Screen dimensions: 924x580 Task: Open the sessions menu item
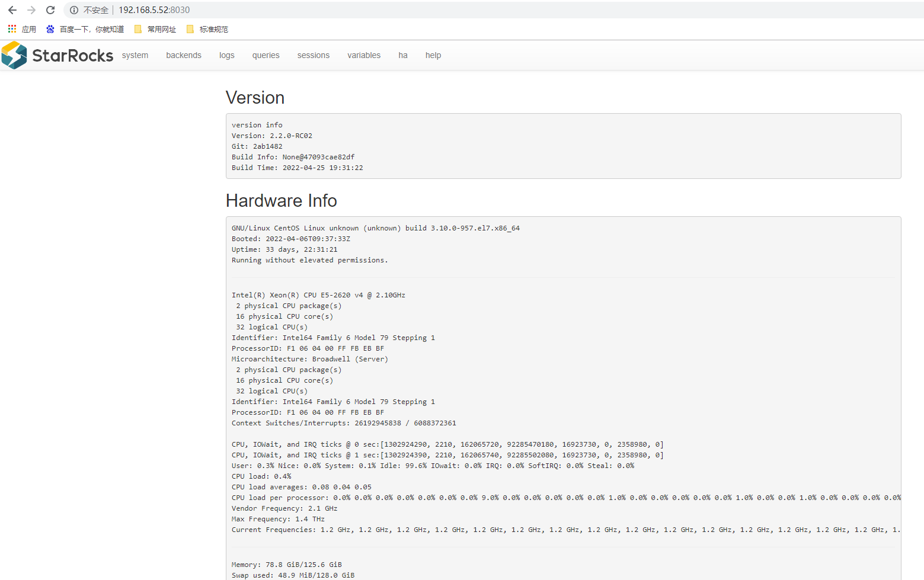[x=314, y=55]
